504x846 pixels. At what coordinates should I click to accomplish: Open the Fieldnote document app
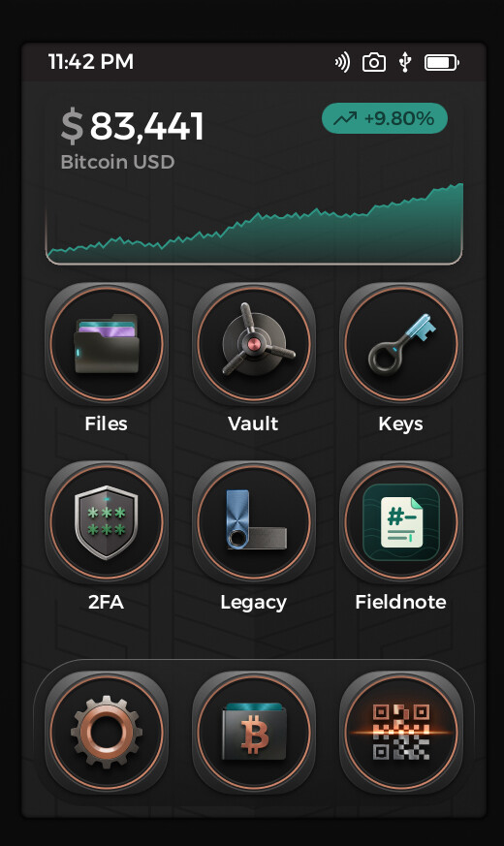click(x=401, y=521)
